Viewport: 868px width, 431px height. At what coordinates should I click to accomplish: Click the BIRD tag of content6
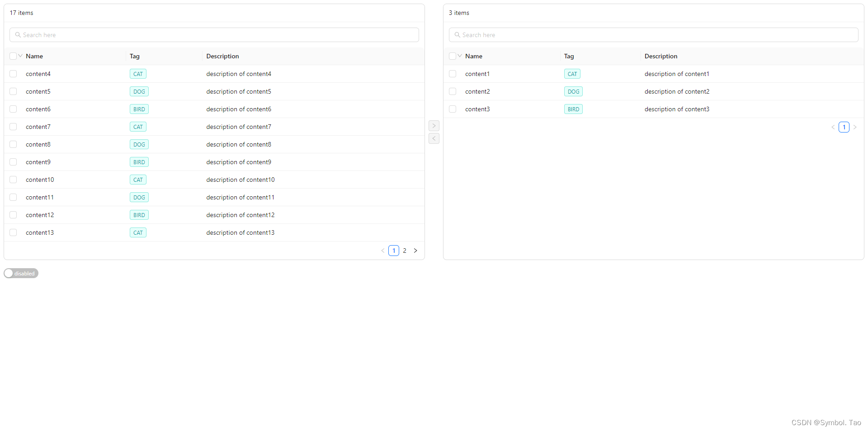[x=139, y=109]
